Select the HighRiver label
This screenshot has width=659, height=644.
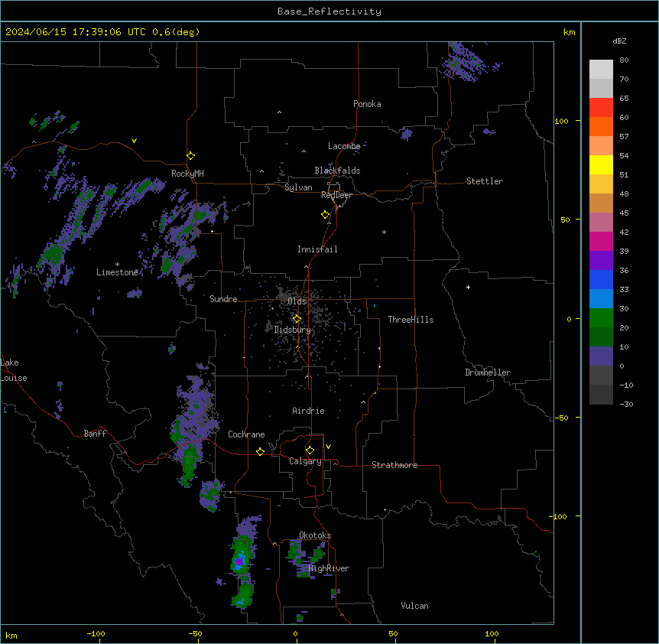pos(329,568)
